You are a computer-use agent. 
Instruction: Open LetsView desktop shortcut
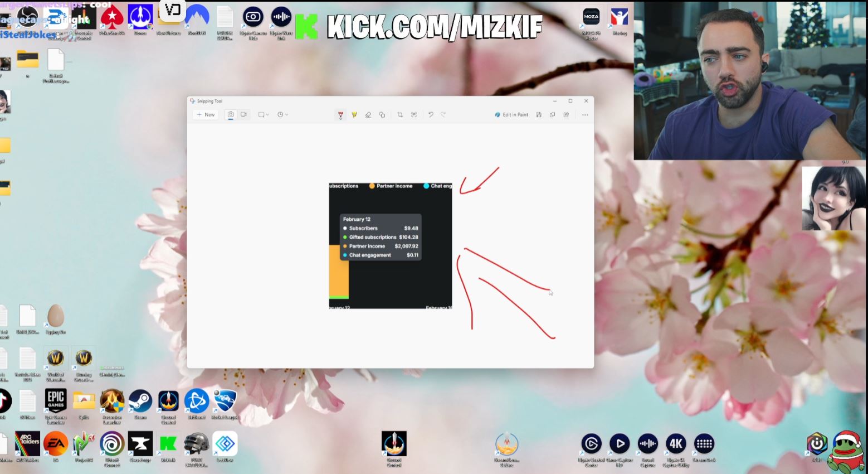pyautogui.click(x=225, y=447)
